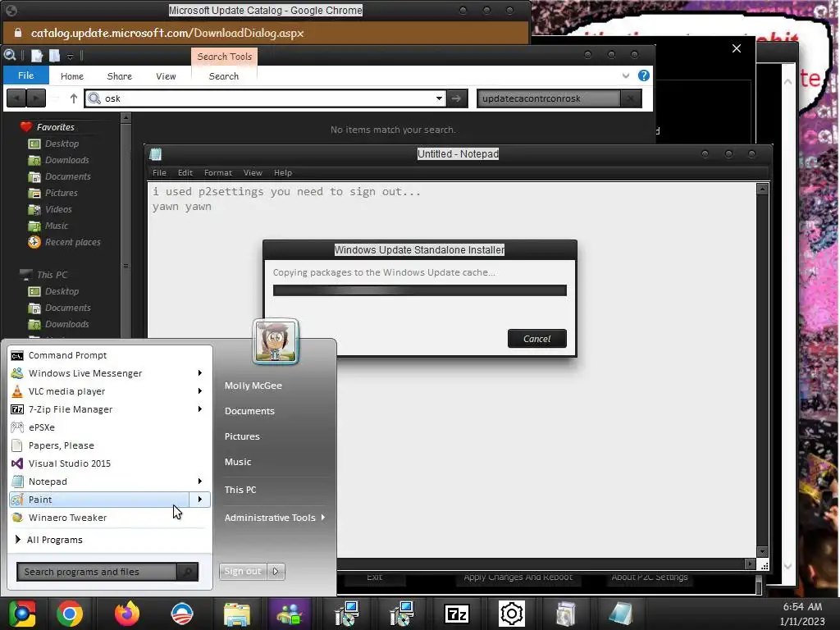Expand Paint jump list arrow
The height and width of the screenshot is (630, 840).
tap(200, 500)
